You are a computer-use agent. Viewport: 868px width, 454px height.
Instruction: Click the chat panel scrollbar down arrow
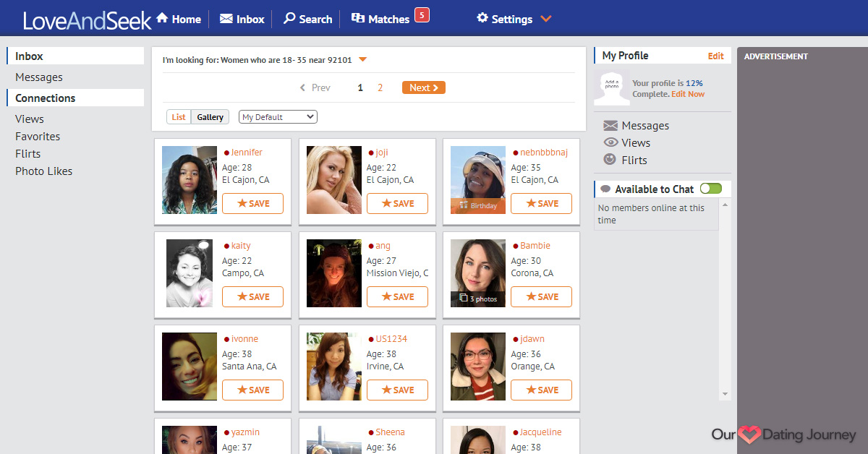coord(726,394)
